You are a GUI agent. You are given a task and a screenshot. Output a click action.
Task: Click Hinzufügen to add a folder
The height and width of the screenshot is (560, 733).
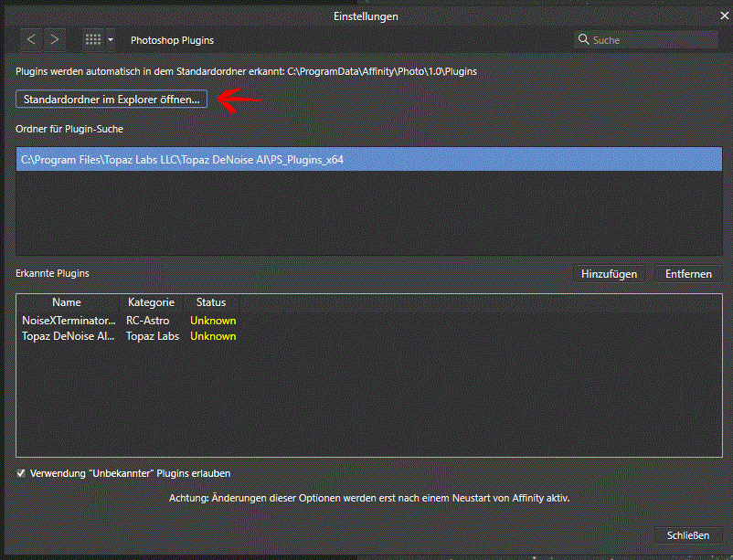(x=609, y=274)
